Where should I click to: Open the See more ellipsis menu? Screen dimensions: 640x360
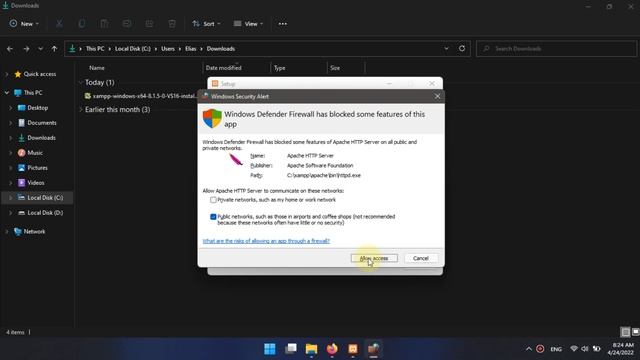point(282,24)
